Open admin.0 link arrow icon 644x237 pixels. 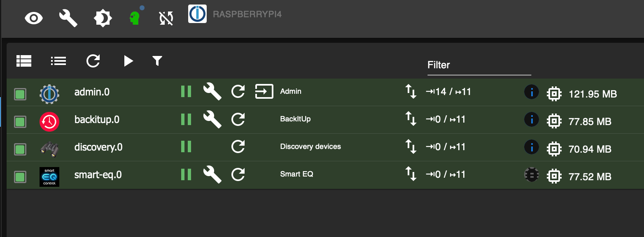click(264, 91)
